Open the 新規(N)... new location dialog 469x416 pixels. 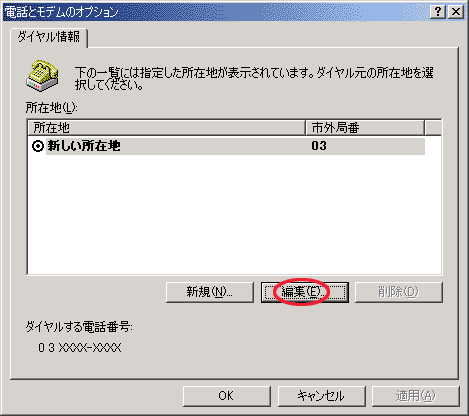[x=210, y=292]
